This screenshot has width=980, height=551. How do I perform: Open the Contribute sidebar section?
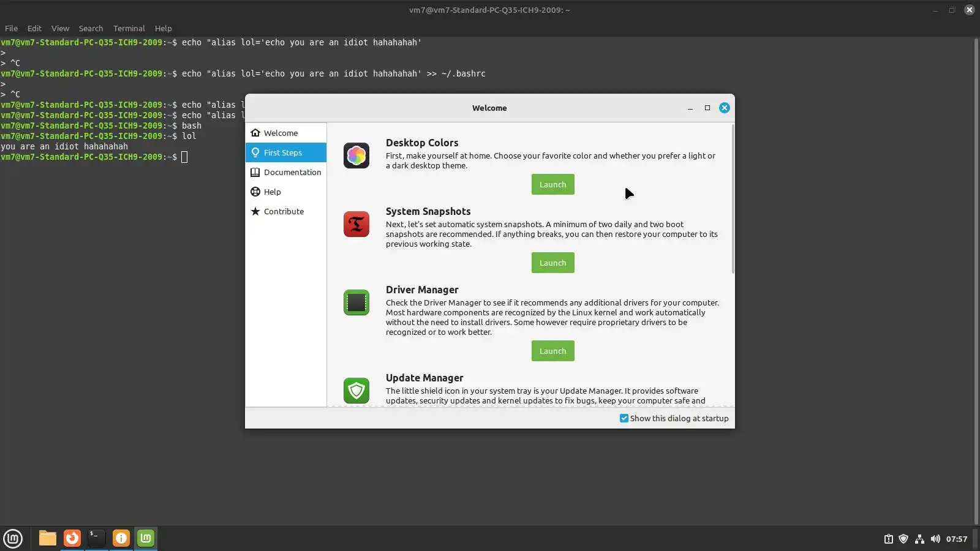point(286,211)
